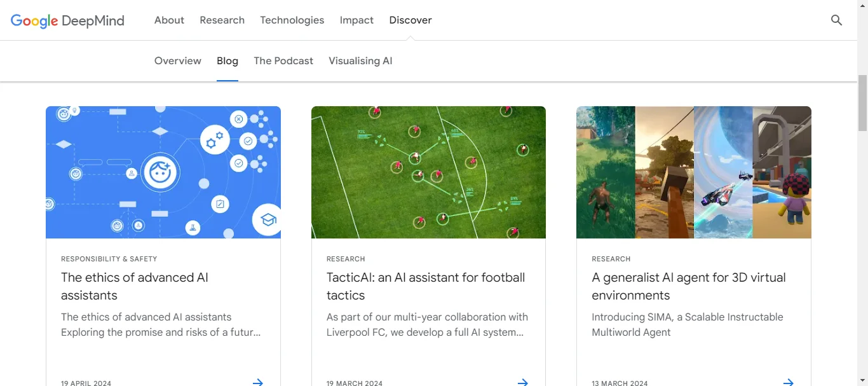
Task: Open the Impact menu item
Action: click(x=356, y=20)
